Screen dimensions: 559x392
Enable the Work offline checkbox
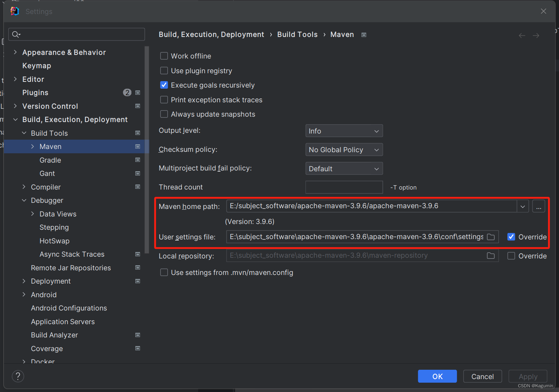(164, 56)
